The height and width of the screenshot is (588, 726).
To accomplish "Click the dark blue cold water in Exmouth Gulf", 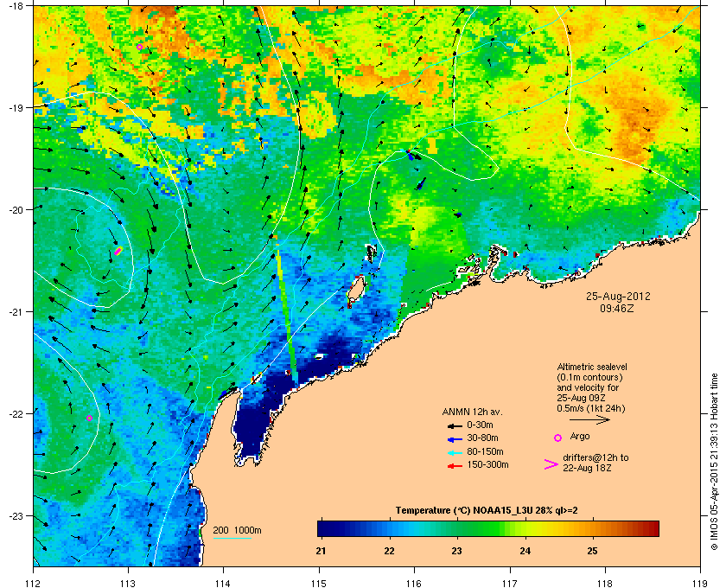I will pyautogui.click(x=252, y=429).
